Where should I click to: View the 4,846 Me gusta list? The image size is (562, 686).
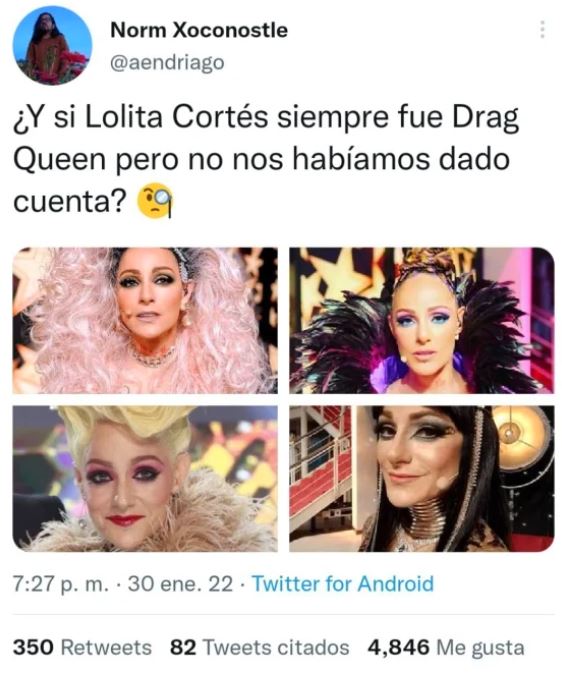point(446,648)
